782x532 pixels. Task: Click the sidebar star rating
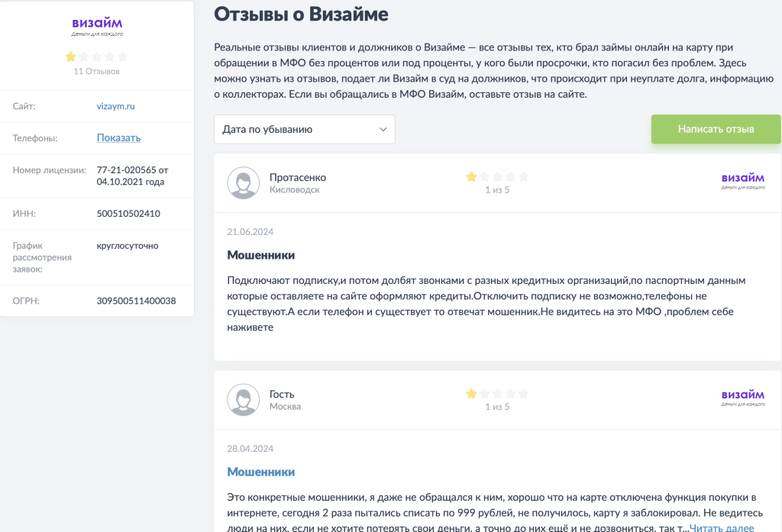[x=97, y=56]
